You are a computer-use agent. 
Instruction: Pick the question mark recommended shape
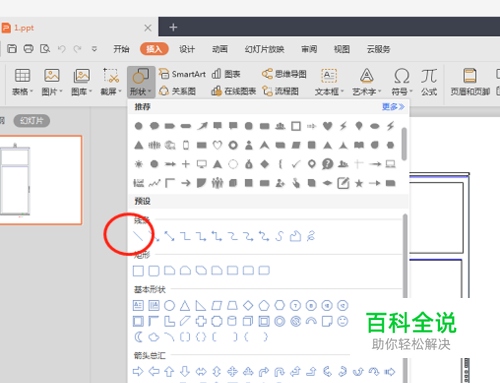(x=327, y=164)
